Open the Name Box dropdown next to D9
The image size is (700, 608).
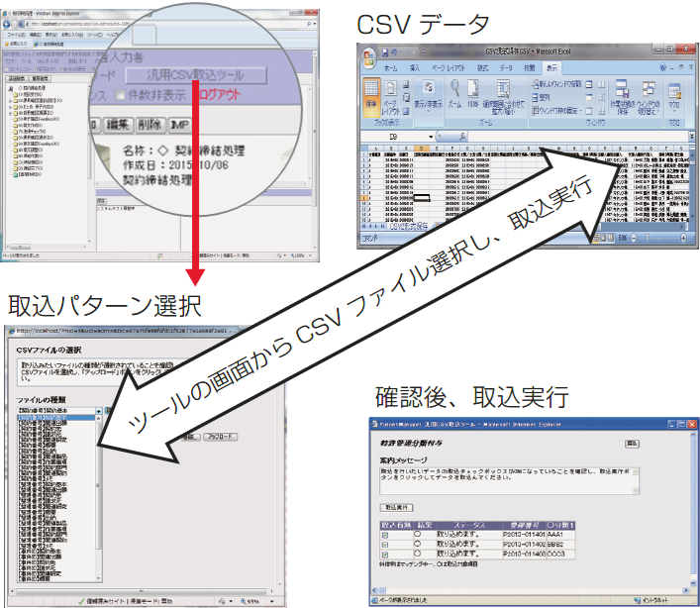(x=431, y=137)
